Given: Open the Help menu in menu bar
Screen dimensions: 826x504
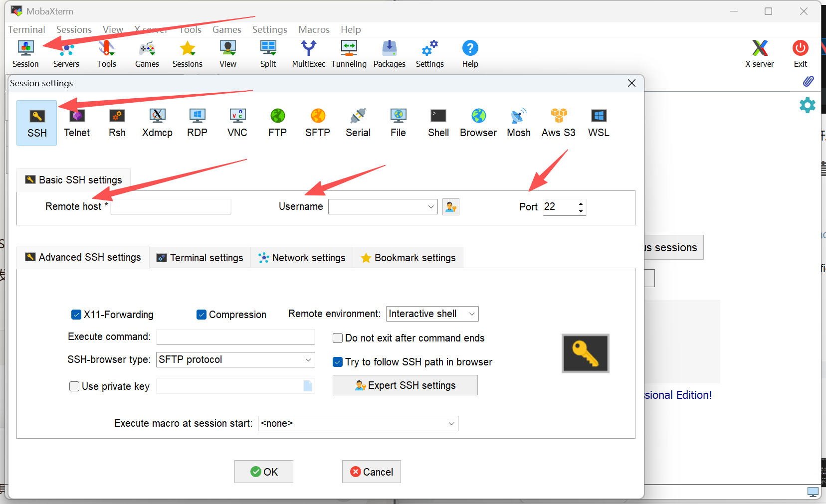Looking at the screenshot, I should 351,29.
